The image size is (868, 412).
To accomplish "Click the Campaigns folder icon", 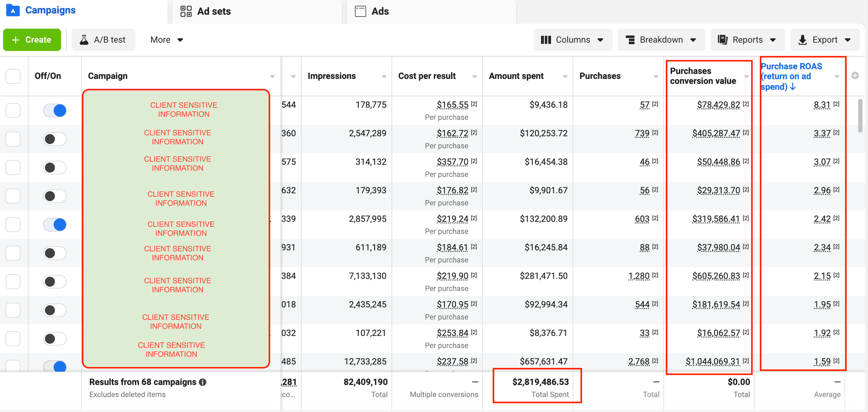I will coord(13,10).
